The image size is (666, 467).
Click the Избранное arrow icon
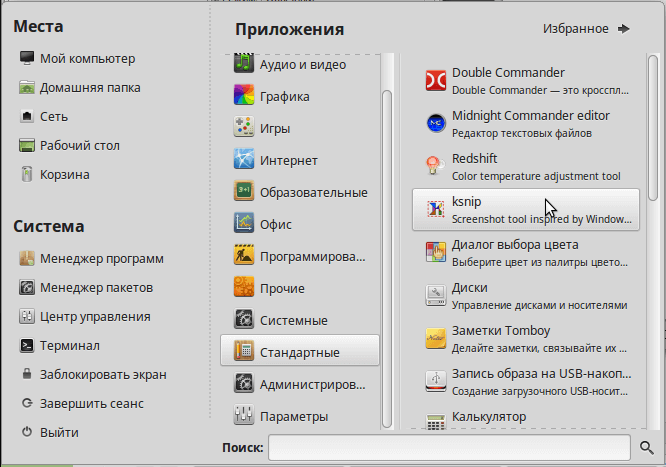624,28
